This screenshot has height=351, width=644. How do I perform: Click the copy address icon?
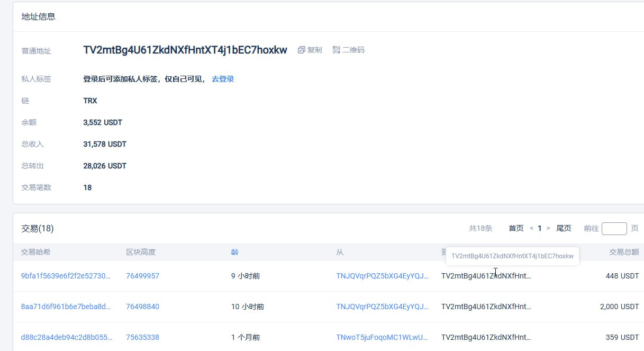[302, 50]
